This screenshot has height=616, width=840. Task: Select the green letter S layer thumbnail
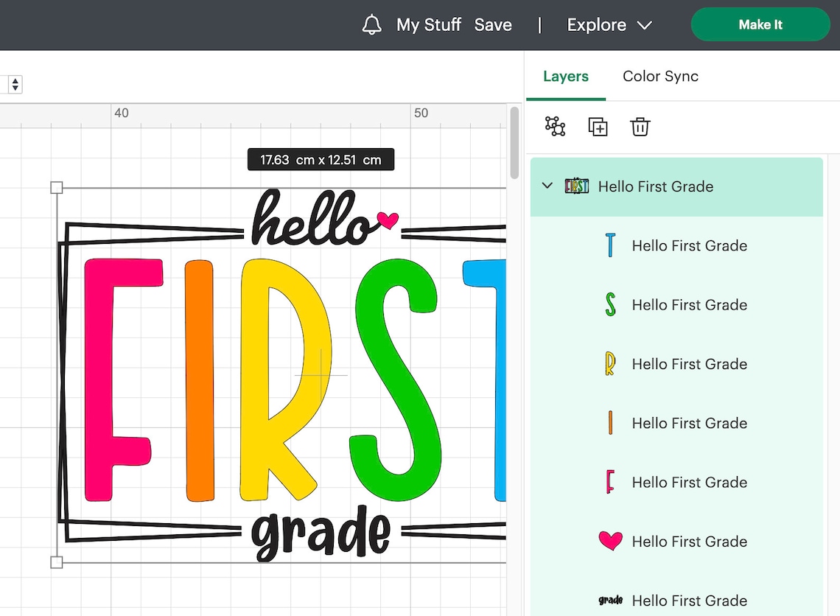click(x=609, y=304)
